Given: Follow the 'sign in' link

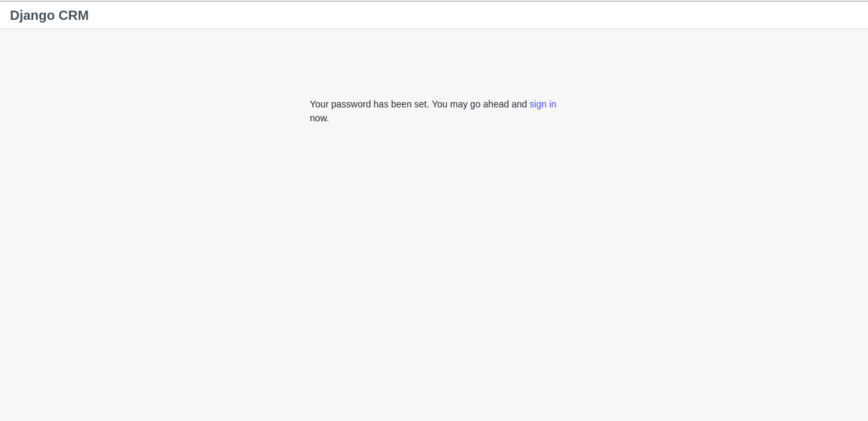Looking at the screenshot, I should (542, 104).
